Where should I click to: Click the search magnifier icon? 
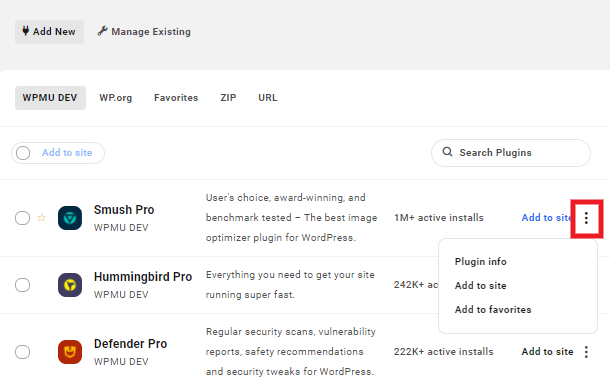point(447,152)
